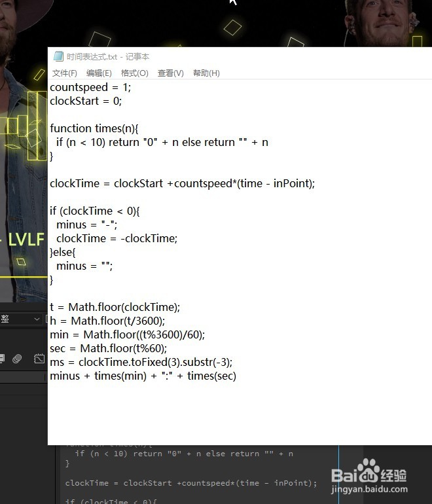Click the line 'sec = Math.floor(t%60);'
This screenshot has height=504, width=432.
click(108, 349)
